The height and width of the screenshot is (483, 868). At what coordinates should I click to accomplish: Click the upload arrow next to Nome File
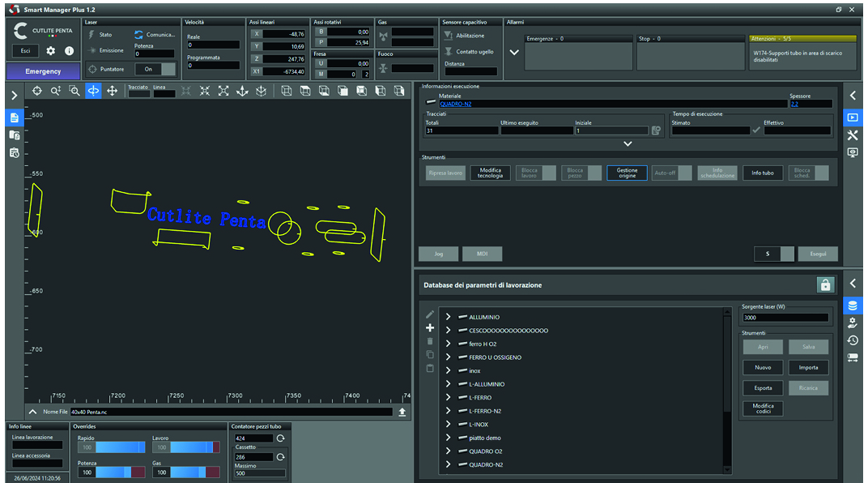coord(402,412)
